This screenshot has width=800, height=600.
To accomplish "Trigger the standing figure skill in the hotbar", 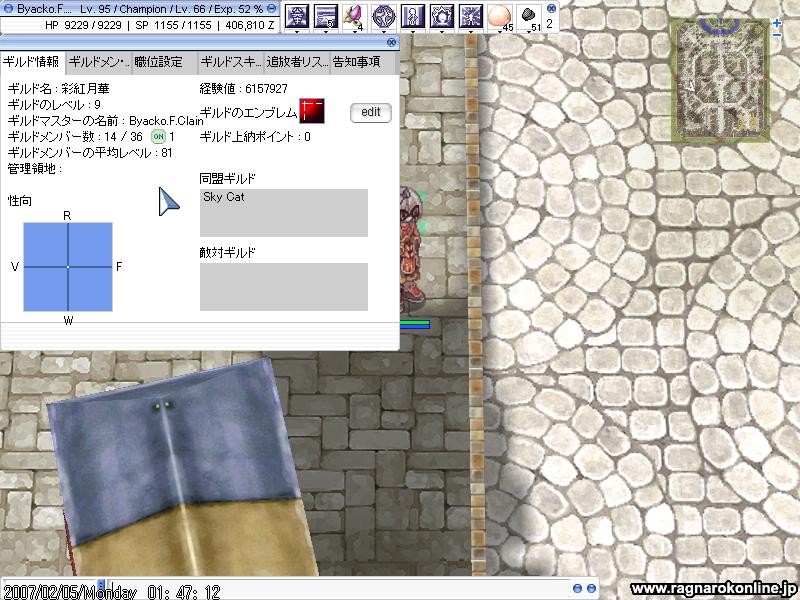I will 412,16.
